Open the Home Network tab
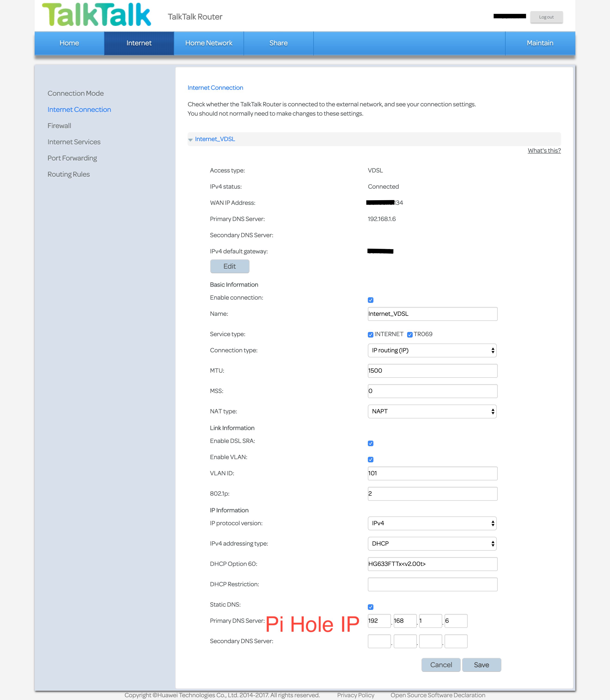This screenshot has height=700, width=610. [x=209, y=43]
